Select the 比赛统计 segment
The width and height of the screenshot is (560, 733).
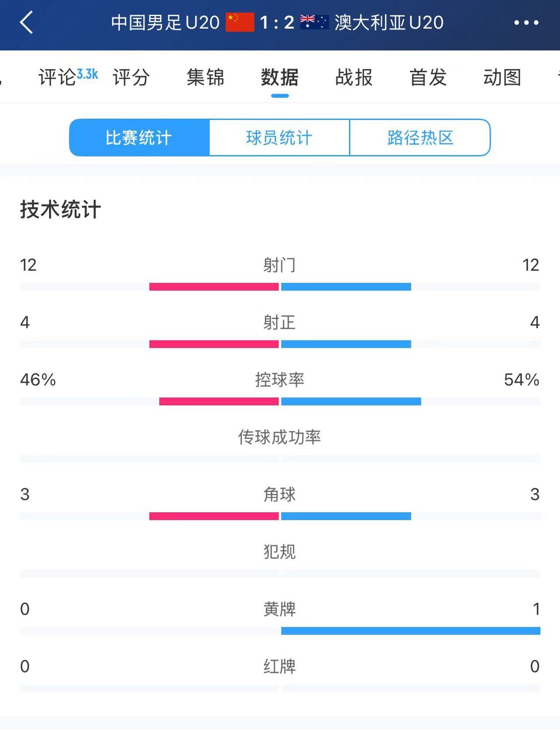[x=139, y=138]
